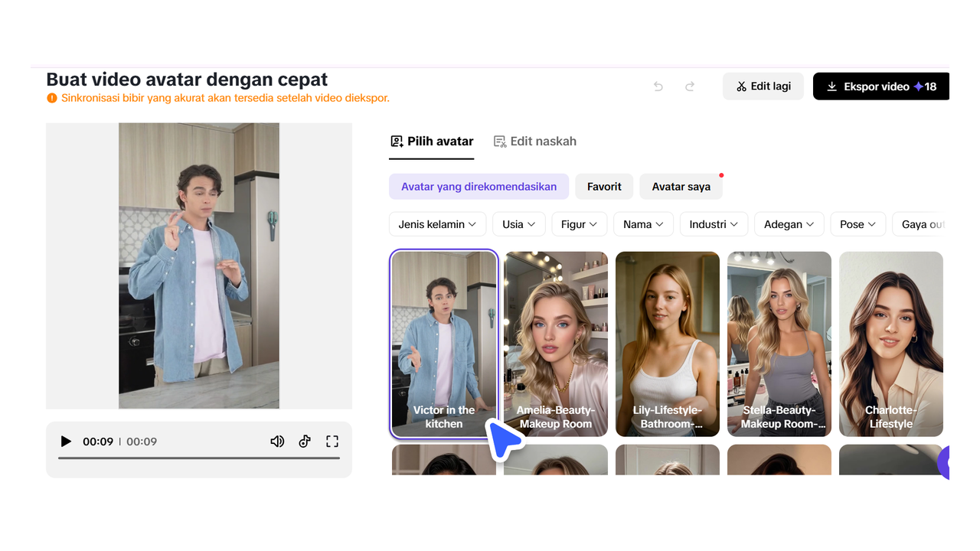Enter fullscreen mode for the video
Image resolution: width=980 pixels, height=551 pixels.
332,441
